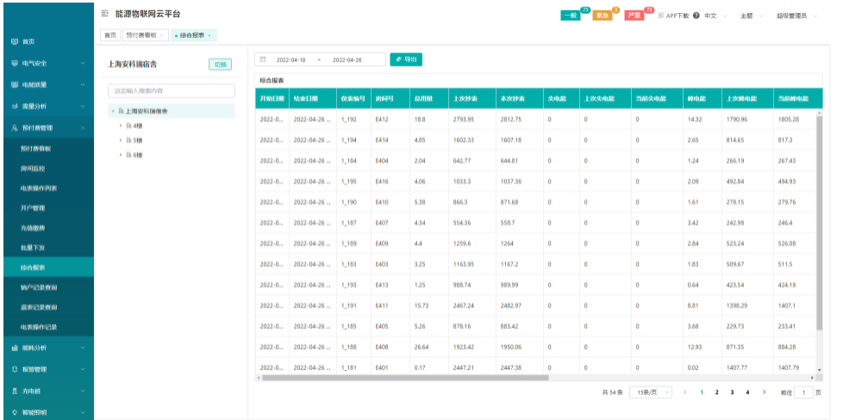Open the 超级管理员 user dropdown
Image resolution: width=868 pixels, height=420 pixels.
pyautogui.click(x=796, y=16)
